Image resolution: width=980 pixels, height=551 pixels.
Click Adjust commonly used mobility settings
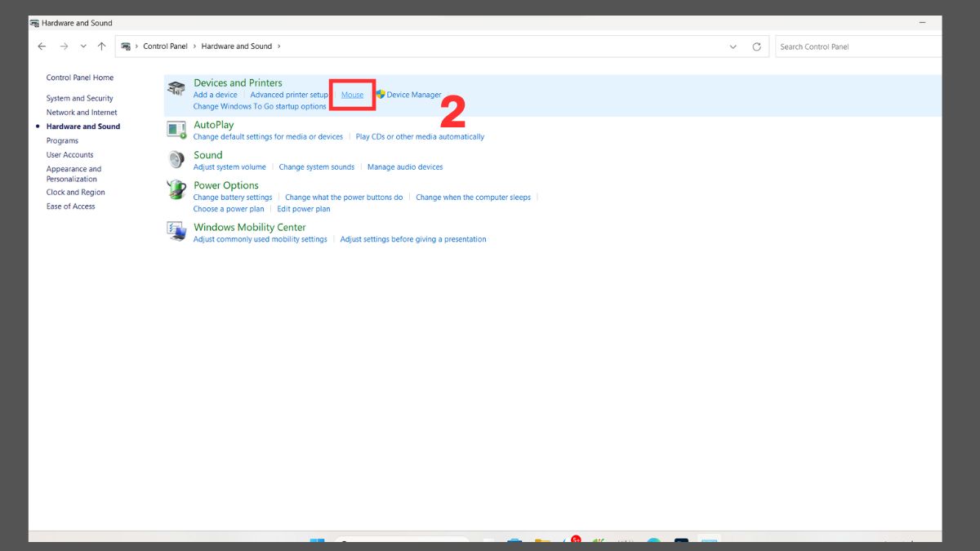pos(261,239)
